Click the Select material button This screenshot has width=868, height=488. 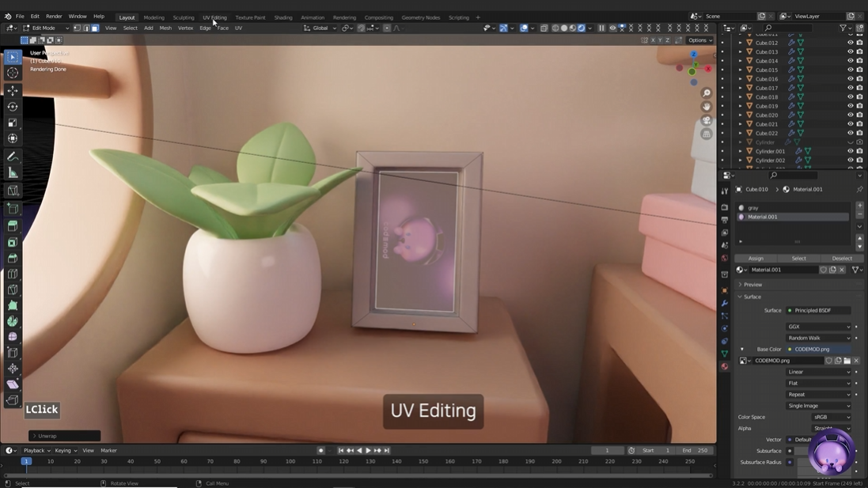(x=798, y=259)
